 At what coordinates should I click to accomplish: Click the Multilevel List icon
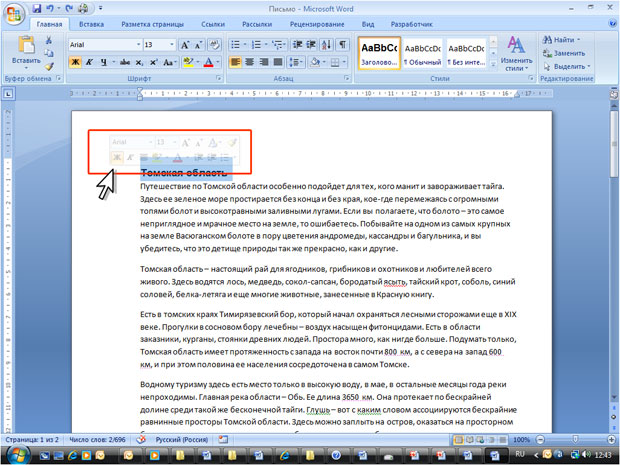pos(279,45)
